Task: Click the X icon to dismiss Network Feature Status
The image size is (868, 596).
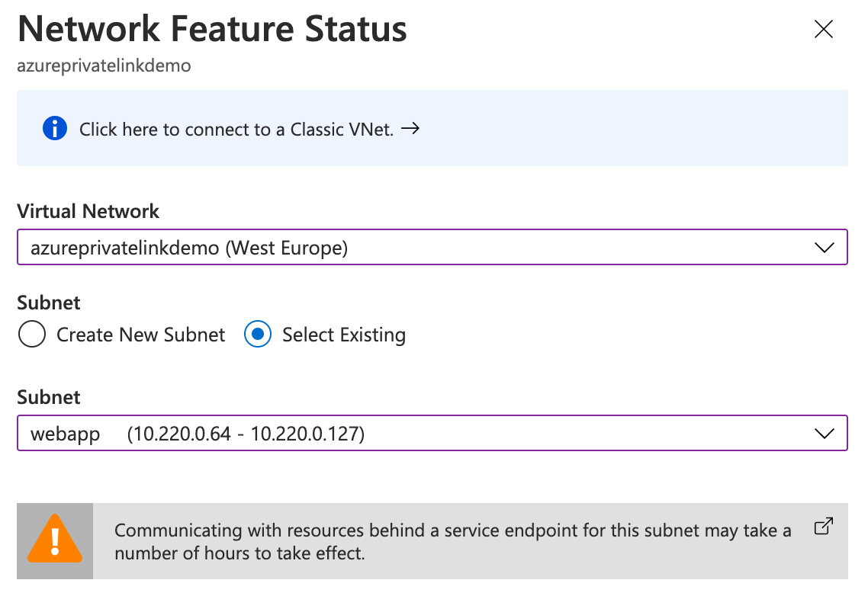Action: click(x=823, y=29)
